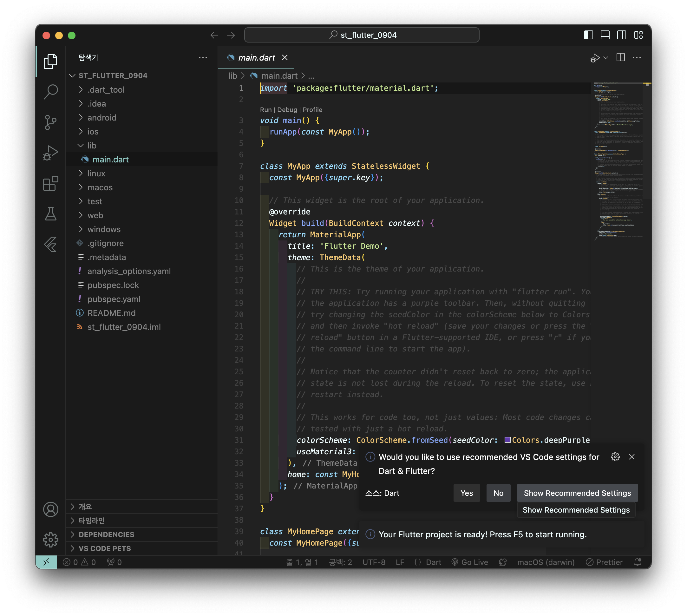Open the Source Control view
Image resolution: width=687 pixels, height=616 pixels.
51,122
